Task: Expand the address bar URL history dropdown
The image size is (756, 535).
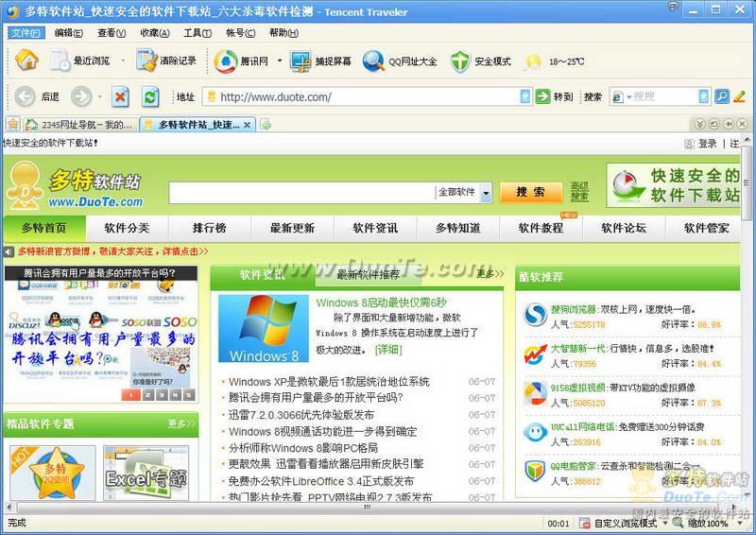Action: 525,96
